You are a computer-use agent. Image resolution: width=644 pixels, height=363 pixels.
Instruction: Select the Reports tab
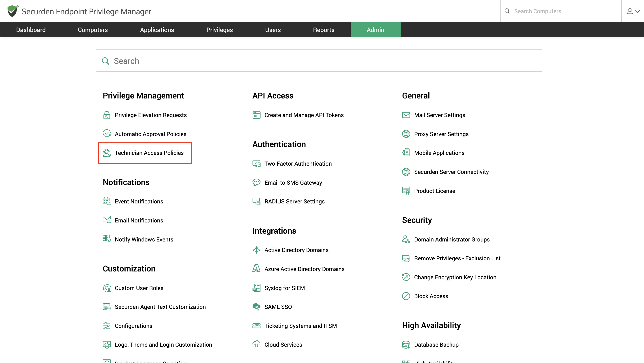(324, 30)
